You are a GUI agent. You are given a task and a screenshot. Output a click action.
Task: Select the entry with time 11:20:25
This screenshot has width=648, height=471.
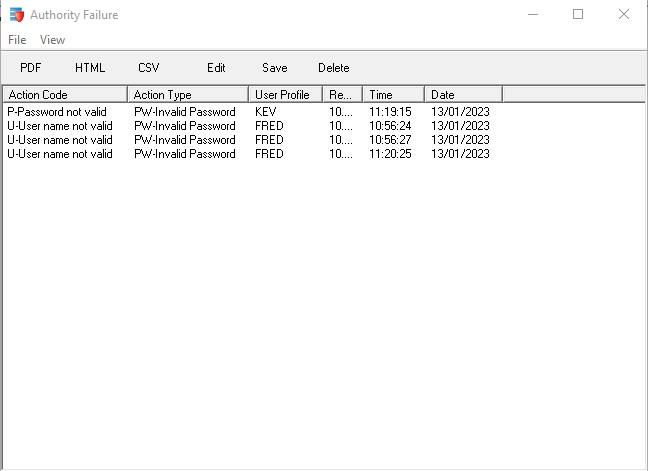coord(390,154)
